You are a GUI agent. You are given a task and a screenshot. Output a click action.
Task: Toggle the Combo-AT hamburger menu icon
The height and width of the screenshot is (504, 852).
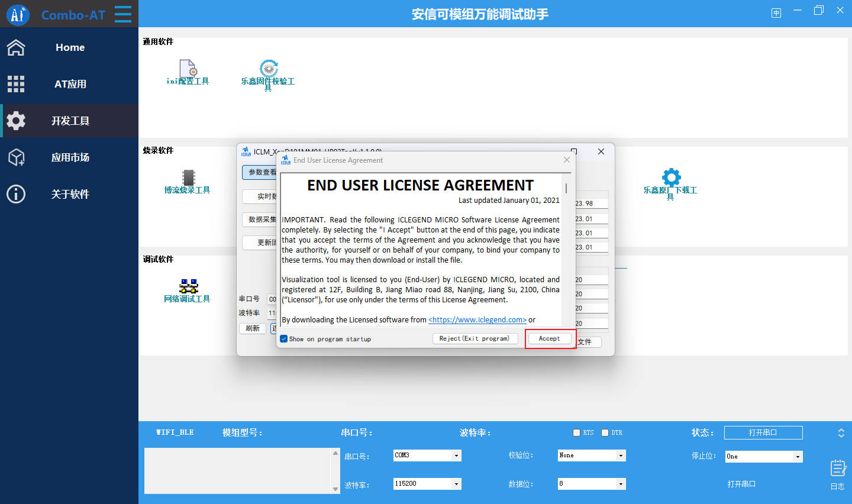pos(123,14)
